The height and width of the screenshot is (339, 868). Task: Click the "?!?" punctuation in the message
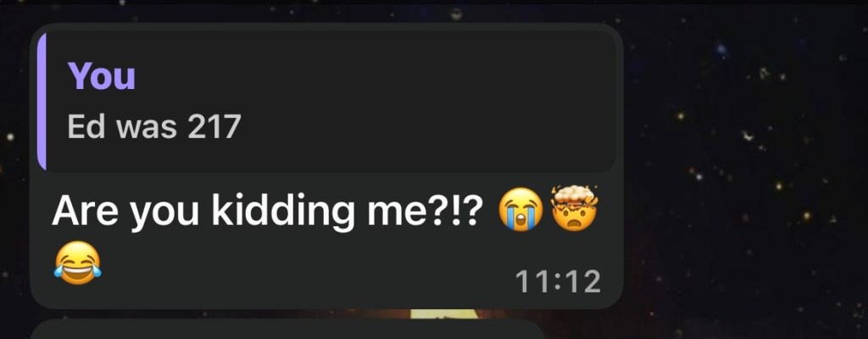point(462,210)
